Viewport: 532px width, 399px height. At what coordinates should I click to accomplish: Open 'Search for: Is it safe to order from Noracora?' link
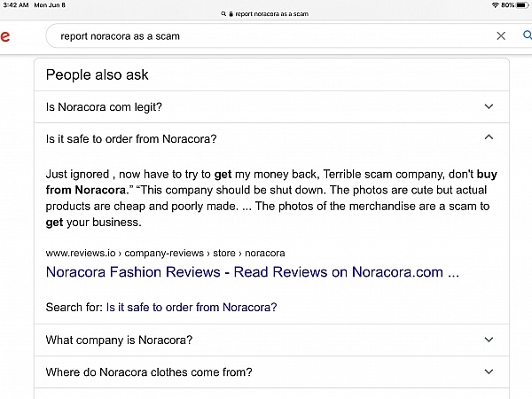coord(192,308)
